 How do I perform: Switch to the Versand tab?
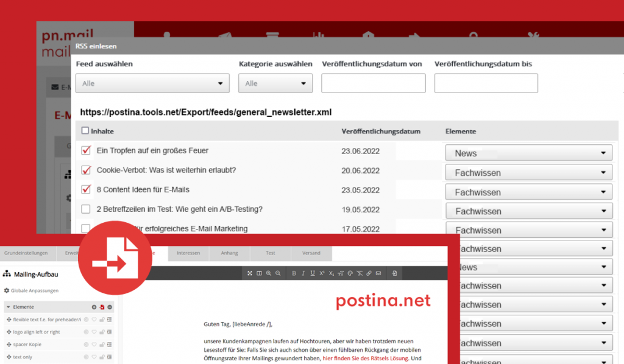pyautogui.click(x=311, y=253)
